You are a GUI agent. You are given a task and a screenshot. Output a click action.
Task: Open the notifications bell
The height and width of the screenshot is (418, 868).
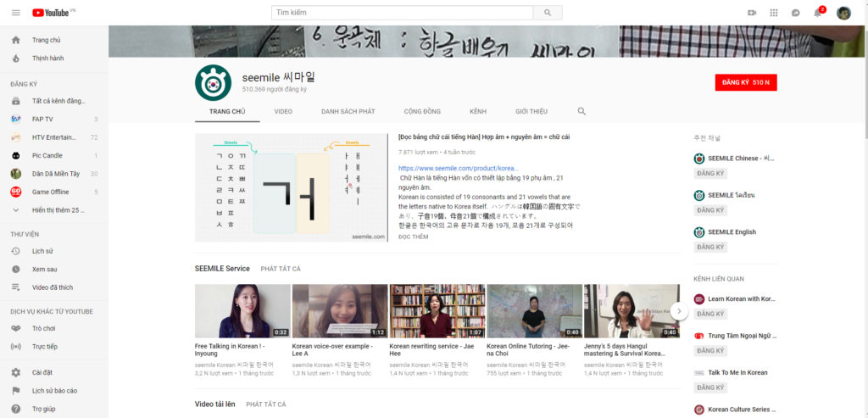coord(817,13)
